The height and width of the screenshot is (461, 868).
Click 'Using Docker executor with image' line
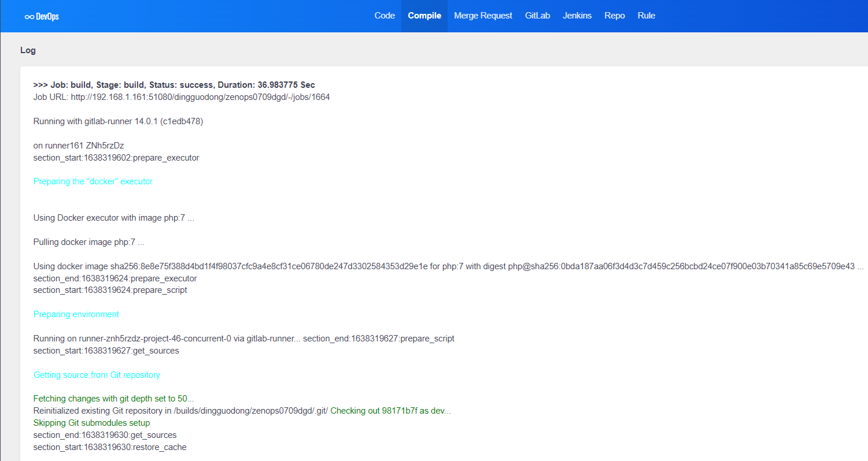(113, 218)
